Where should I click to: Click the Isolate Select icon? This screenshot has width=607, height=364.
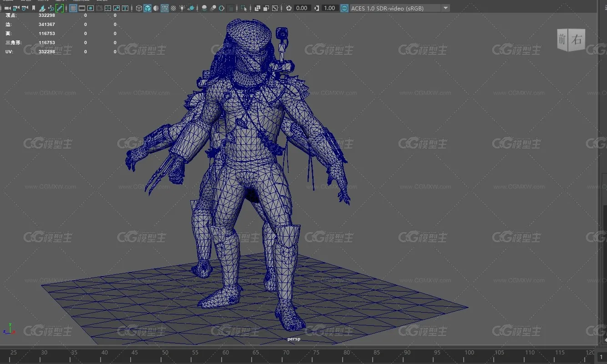(244, 8)
